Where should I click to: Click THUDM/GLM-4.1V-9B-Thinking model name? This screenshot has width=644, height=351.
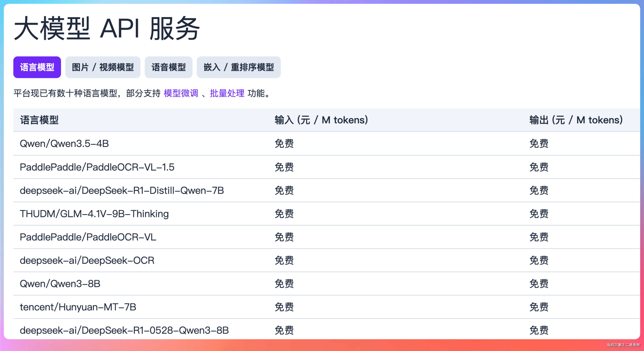coord(94,214)
